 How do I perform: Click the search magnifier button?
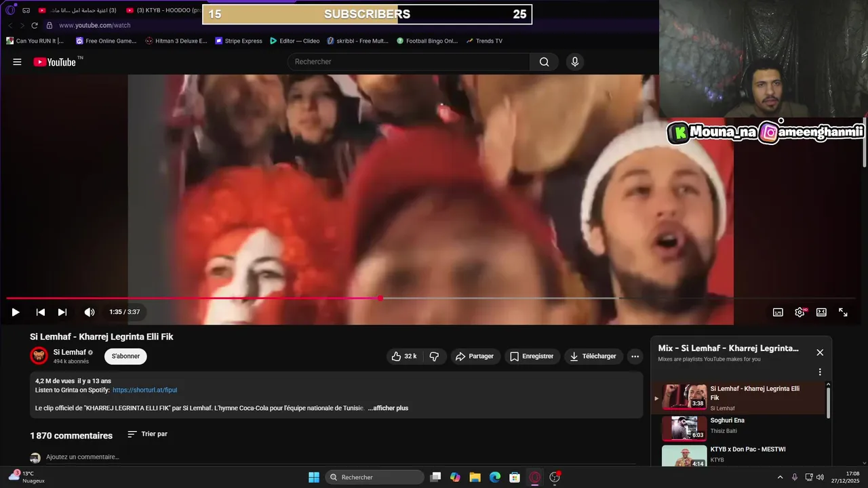pos(544,62)
